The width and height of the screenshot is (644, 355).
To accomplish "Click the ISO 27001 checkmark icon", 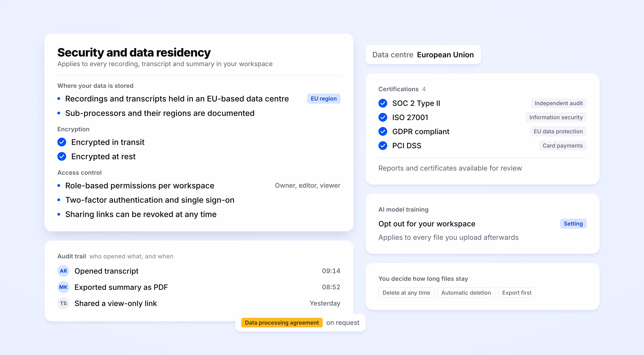I will click(383, 117).
